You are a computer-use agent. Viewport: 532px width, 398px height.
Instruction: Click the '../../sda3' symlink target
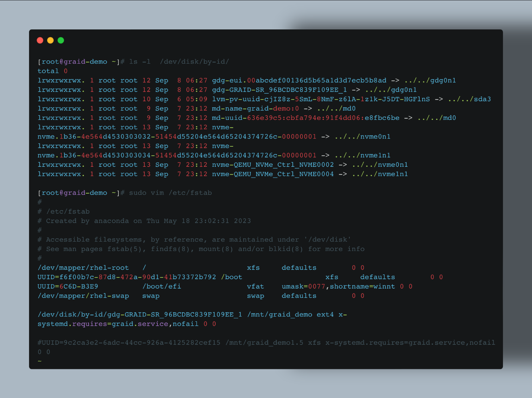469,99
